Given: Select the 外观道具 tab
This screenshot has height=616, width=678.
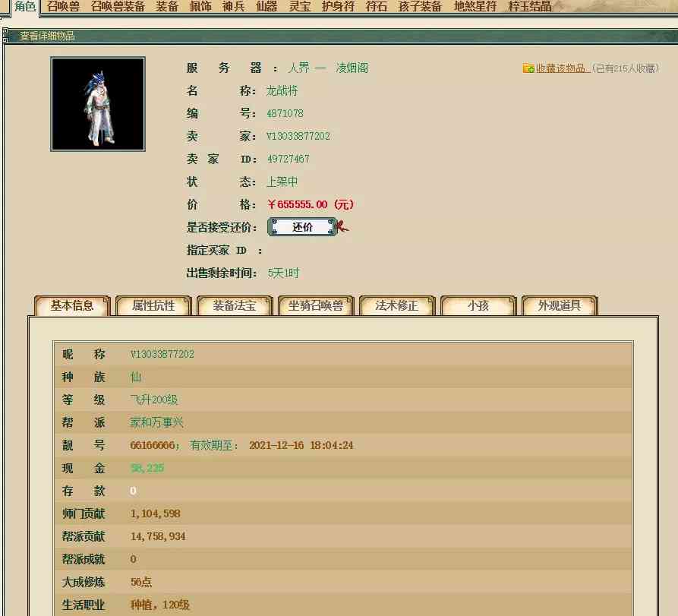Looking at the screenshot, I should [560, 306].
